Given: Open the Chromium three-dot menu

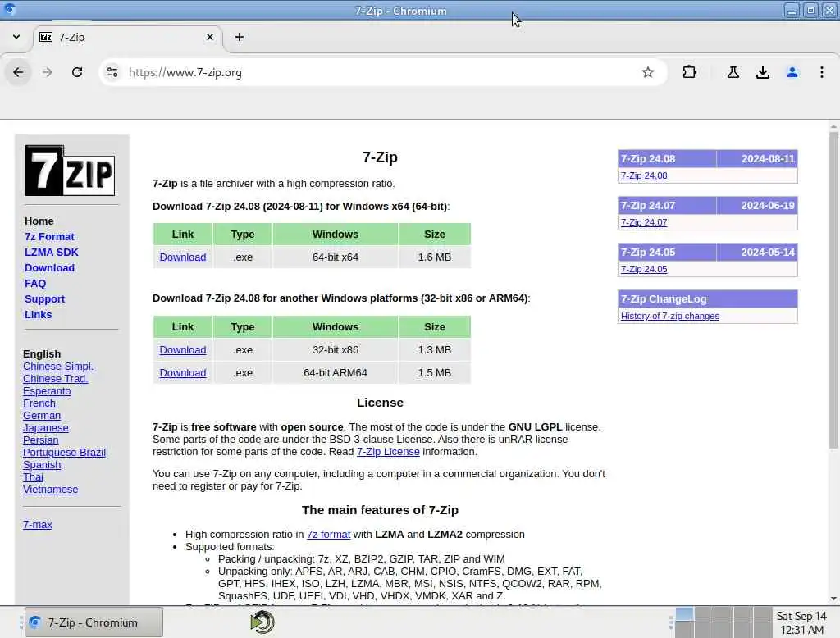Looking at the screenshot, I should coord(821,72).
